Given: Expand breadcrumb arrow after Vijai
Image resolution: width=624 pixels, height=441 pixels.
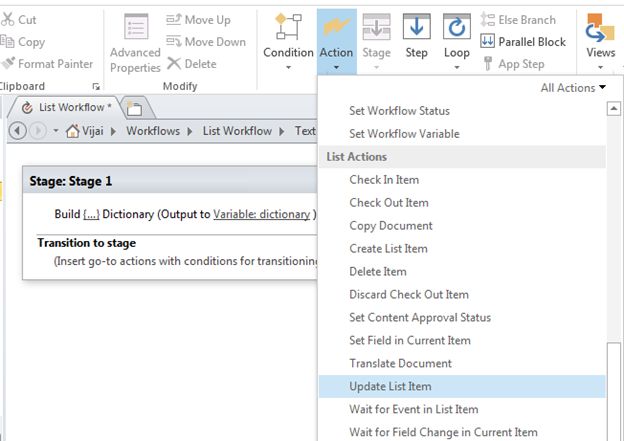Looking at the screenshot, I should 113,131.
